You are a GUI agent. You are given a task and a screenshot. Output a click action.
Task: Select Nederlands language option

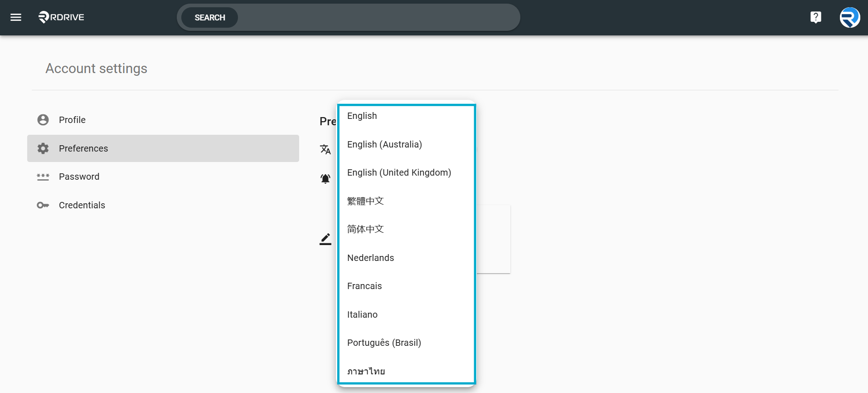tap(407, 258)
